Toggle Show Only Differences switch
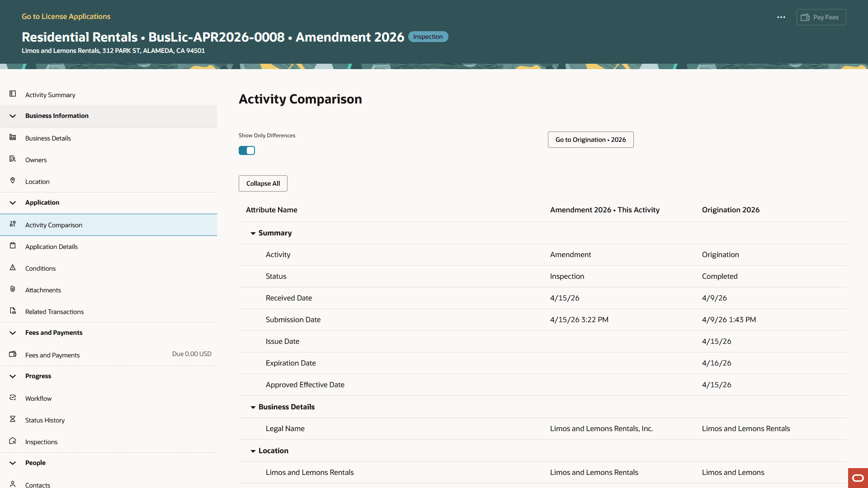This screenshot has width=868, height=488. click(247, 150)
